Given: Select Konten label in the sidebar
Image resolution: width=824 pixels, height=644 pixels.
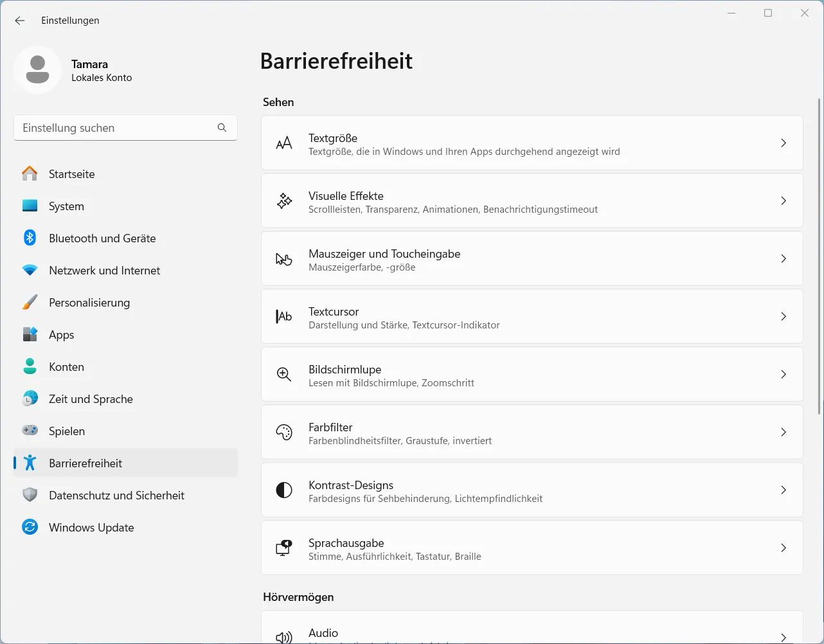Looking at the screenshot, I should coord(66,367).
